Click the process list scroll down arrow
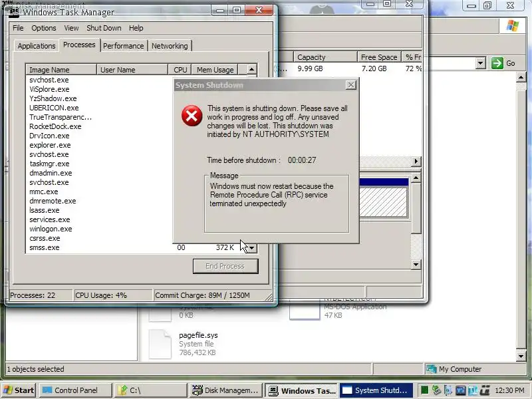This screenshot has width=532, height=399. pos(251,248)
